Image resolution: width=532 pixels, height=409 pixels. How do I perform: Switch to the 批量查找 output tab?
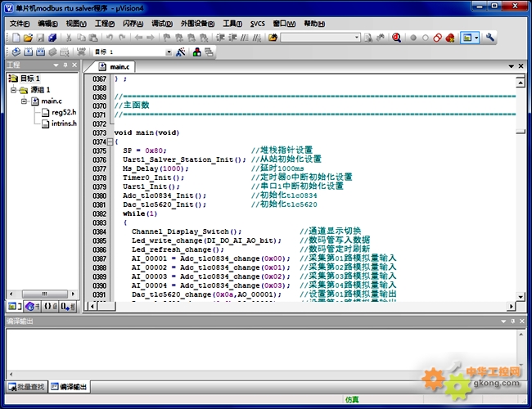[27, 387]
